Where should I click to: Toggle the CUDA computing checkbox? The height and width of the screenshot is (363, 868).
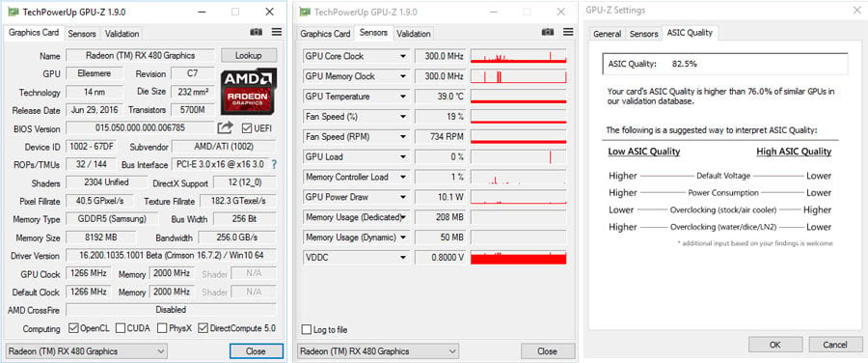click(121, 328)
